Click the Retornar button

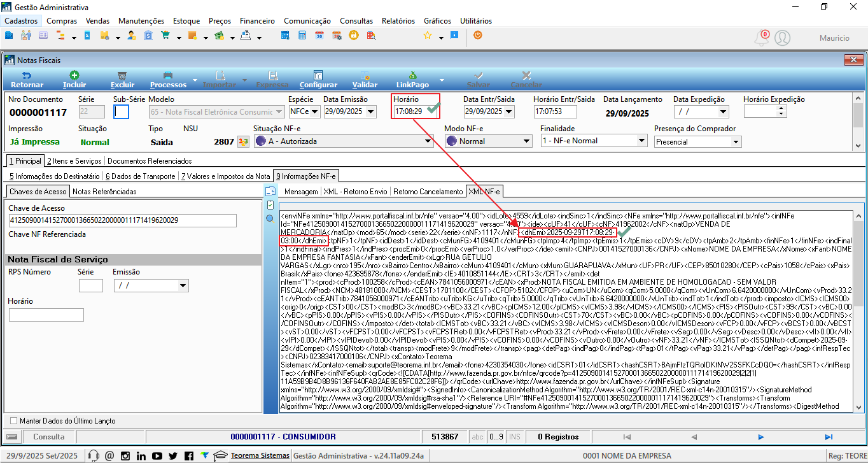[27, 80]
